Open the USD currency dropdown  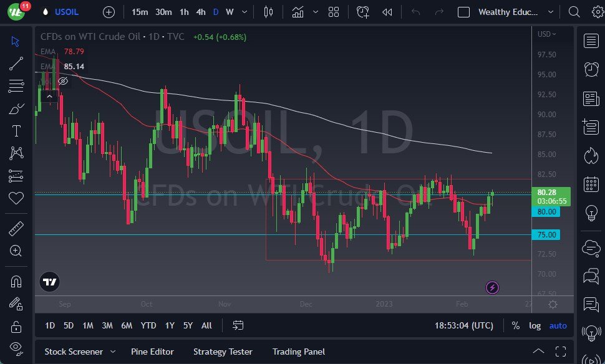pos(547,34)
